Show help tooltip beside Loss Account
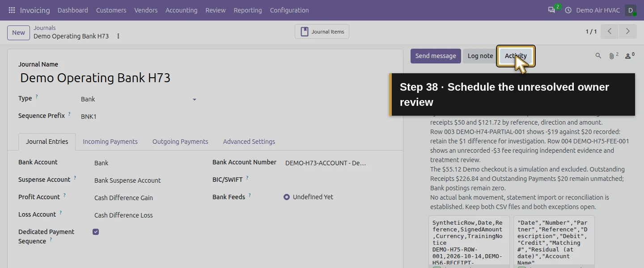This screenshot has width=644, height=268. 60,213
